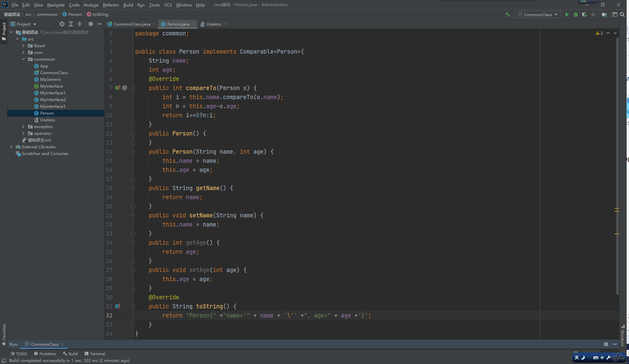Open the VCS menu
The image size is (629, 364).
point(168,5)
